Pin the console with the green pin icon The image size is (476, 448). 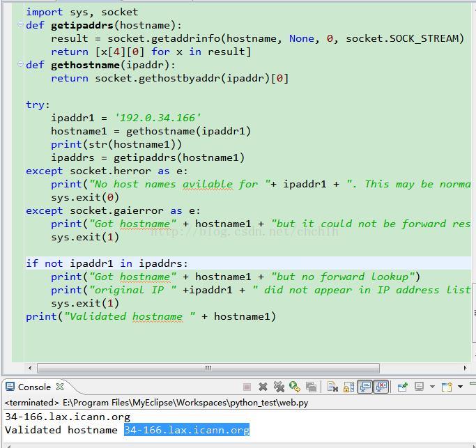tap(402, 387)
